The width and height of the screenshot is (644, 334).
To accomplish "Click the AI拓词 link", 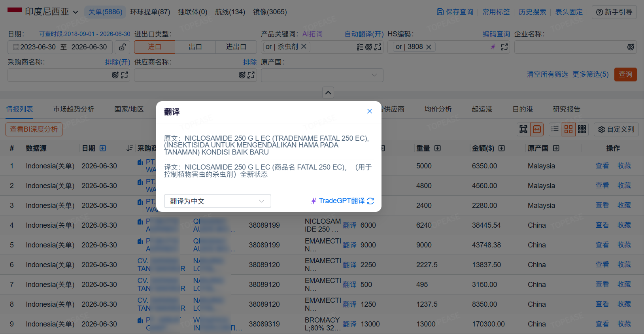I will tap(312, 34).
